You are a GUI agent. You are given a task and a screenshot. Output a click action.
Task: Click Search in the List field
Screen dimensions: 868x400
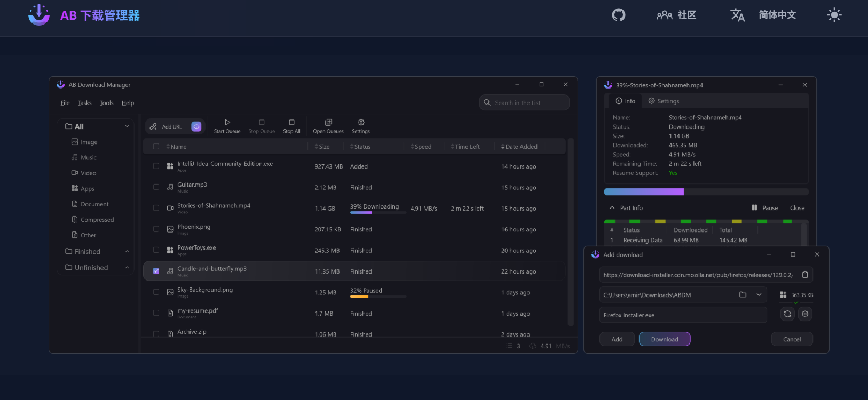tap(524, 102)
